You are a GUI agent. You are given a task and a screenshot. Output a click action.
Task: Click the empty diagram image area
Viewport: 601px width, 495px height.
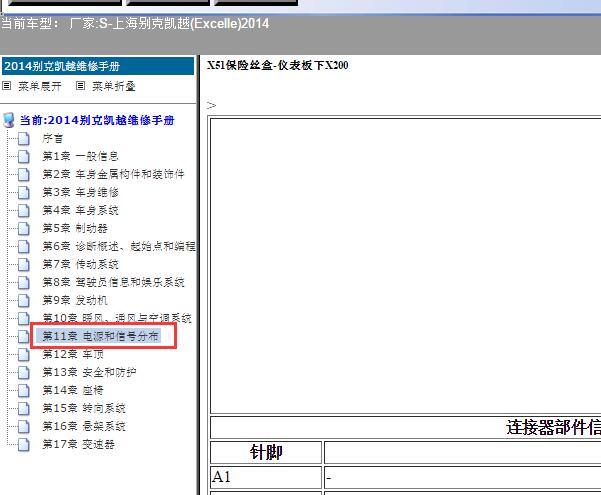pyautogui.click(x=406, y=266)
